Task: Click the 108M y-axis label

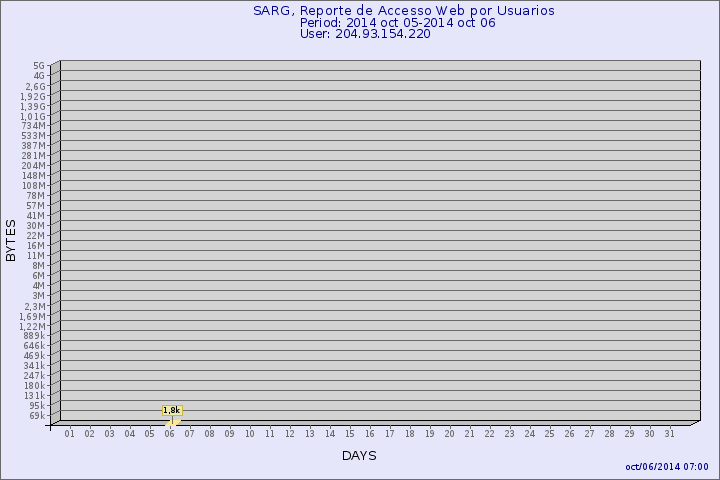Action: click(34, 186)
